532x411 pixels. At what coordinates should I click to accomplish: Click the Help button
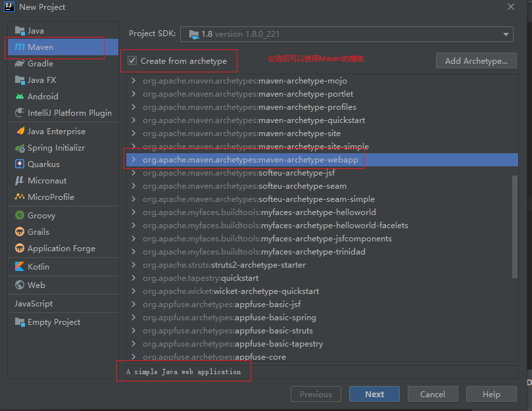(x=491, y=394)
